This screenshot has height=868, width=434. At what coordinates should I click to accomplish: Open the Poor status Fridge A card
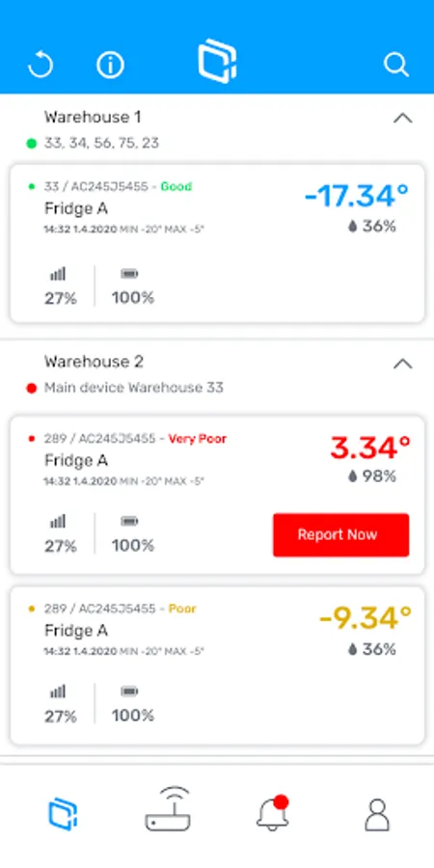pos(218,665)
